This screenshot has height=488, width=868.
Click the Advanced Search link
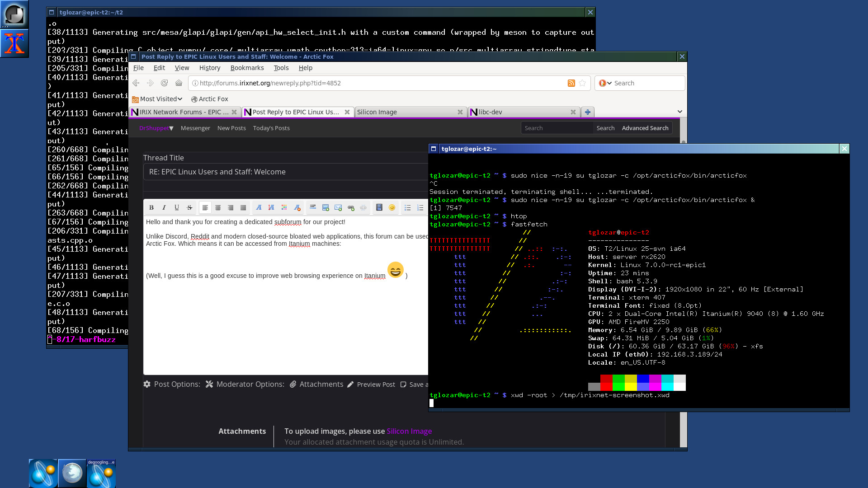click(x=645, y=128)
